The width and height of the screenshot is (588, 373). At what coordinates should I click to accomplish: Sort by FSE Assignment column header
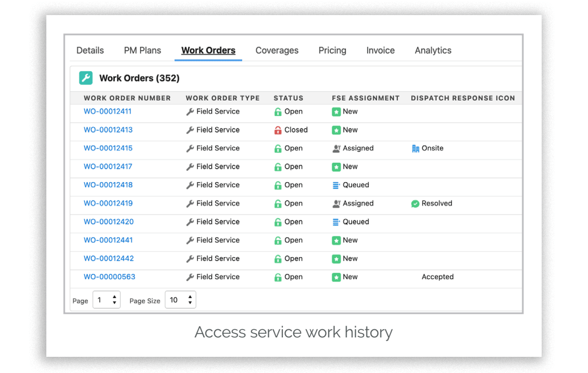(x=365, y=98)
